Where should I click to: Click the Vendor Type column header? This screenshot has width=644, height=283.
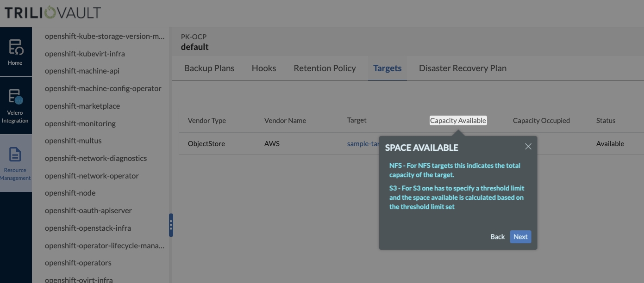tap(207, 121)
